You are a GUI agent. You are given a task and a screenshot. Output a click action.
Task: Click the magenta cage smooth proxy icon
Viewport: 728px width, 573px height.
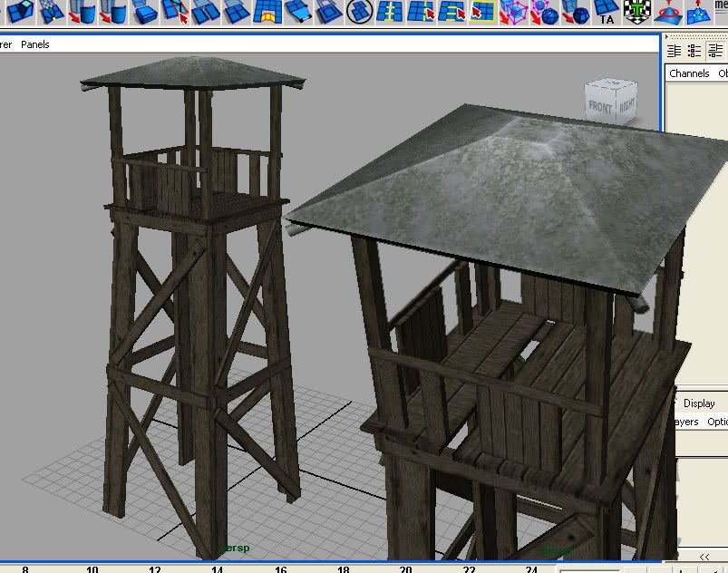click(x=513, y=12)
